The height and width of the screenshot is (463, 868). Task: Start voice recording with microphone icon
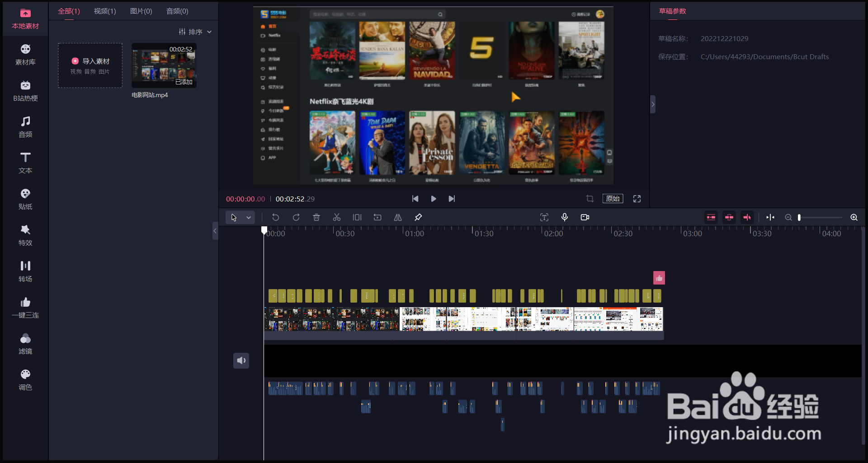pyautogui.click(x=565, y=218)
